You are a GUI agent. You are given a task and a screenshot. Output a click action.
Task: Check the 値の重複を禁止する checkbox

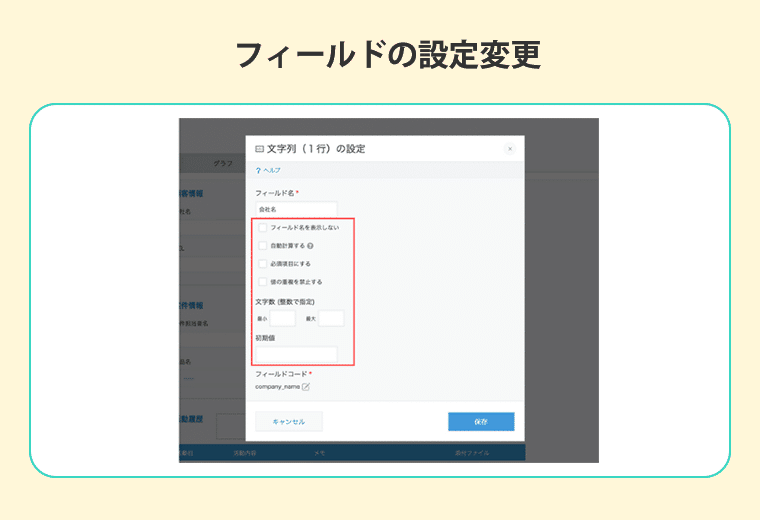click(x=262, y=282)
